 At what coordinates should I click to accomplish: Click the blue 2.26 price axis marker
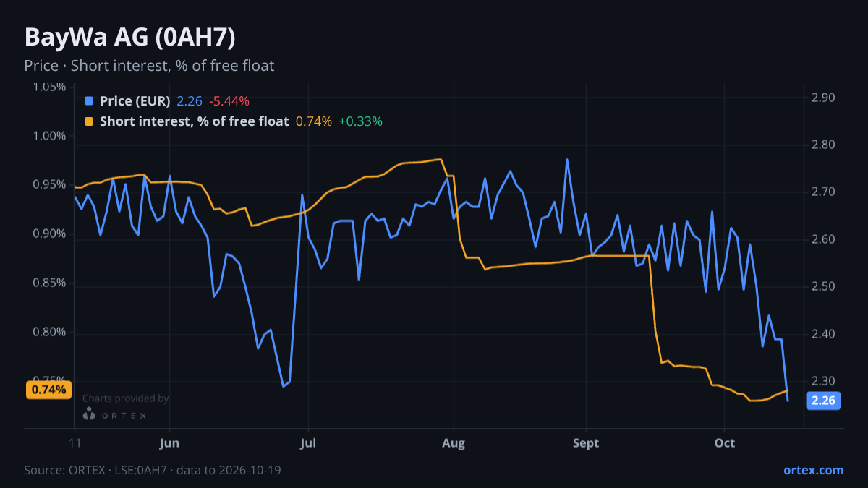pos(823,401)
